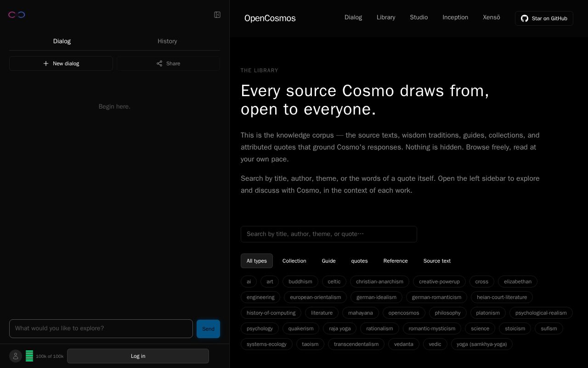The width and height of the screenshot is (588, 368).
Task: Switch to the Dialog sidebar tab
Action: (x=62, y=41)
